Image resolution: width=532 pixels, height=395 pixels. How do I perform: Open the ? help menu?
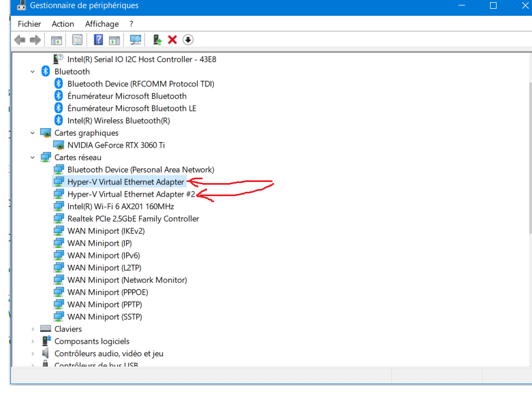click(131, 24)
